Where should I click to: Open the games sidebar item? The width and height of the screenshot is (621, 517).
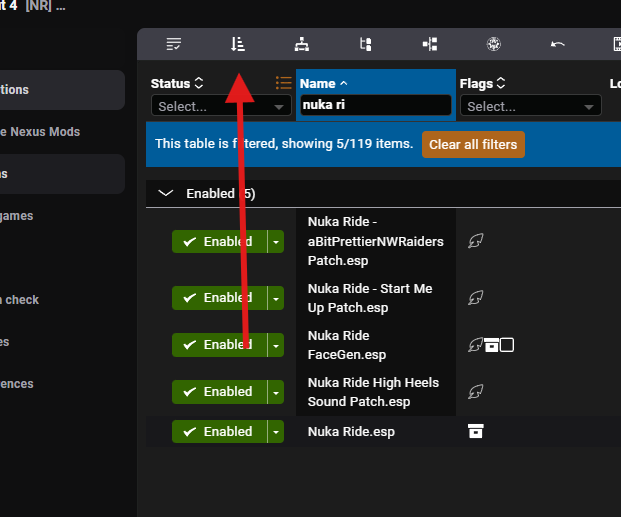(17, 216)
